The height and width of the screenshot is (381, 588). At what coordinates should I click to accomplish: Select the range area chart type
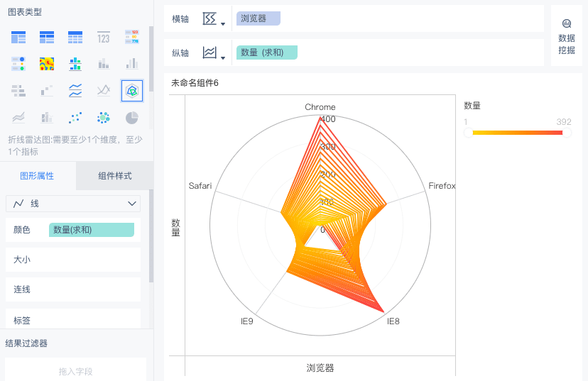[18, 118]
